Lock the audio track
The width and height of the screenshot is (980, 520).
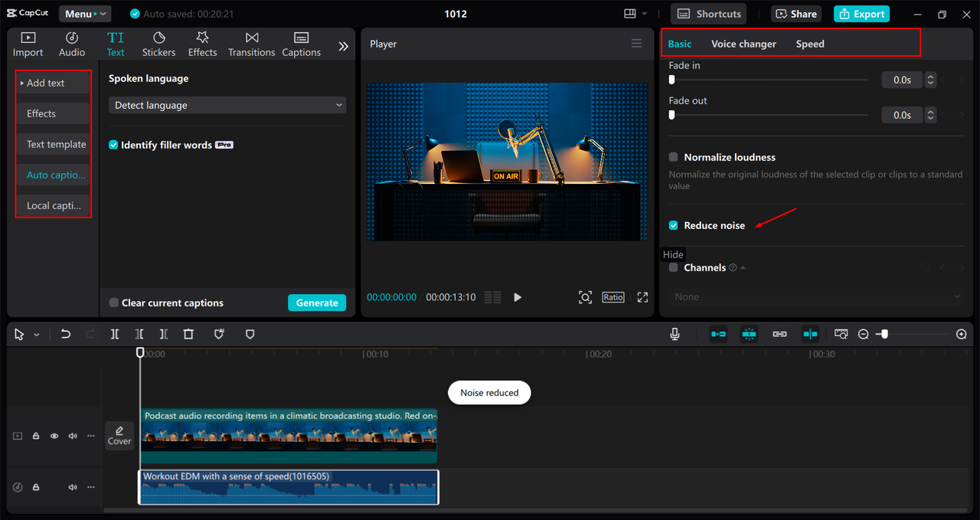point(36,487)
